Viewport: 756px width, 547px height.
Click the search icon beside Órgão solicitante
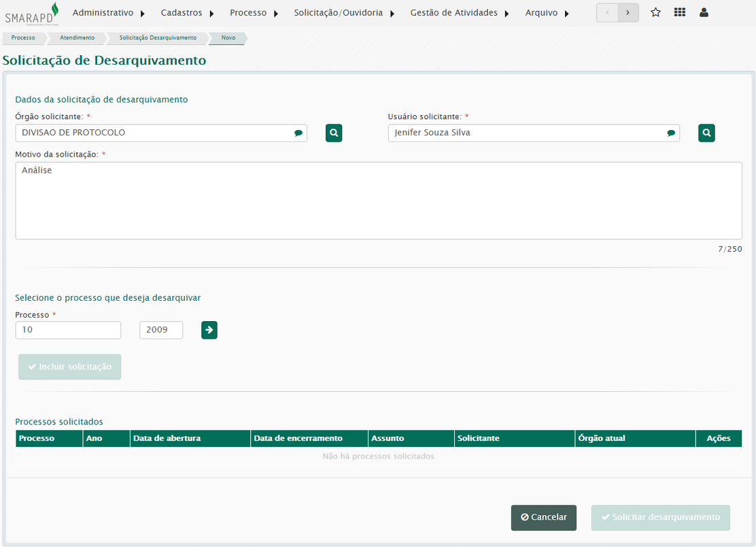pos(334,133)
